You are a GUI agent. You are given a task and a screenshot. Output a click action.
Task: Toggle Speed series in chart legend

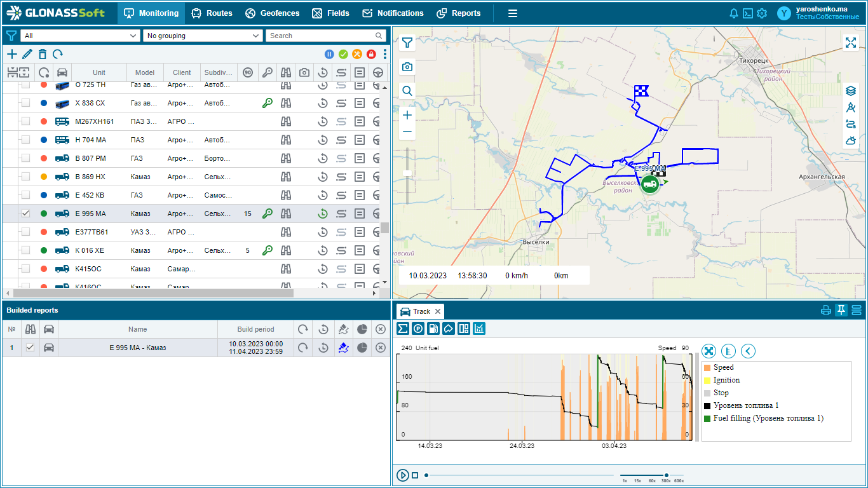[719, 367]
